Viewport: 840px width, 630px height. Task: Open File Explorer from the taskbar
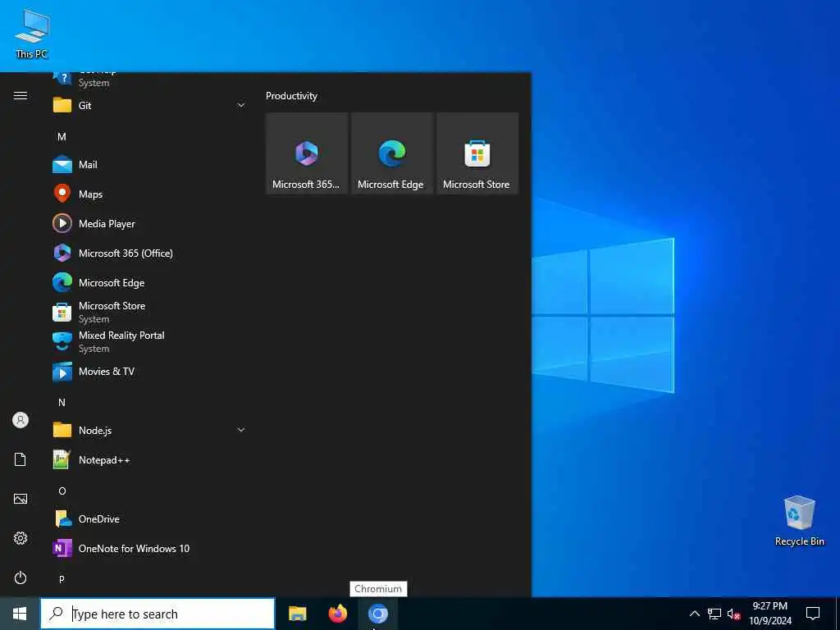(x=297, y=614)
